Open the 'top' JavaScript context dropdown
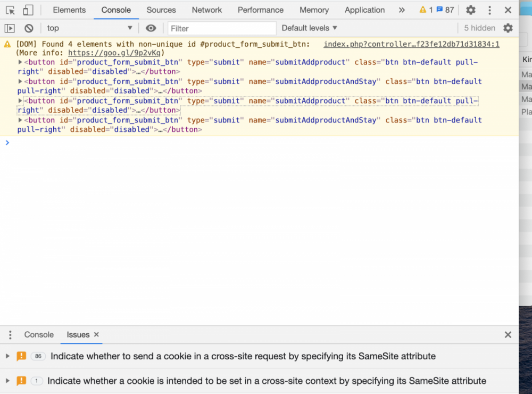 [89, 28]
